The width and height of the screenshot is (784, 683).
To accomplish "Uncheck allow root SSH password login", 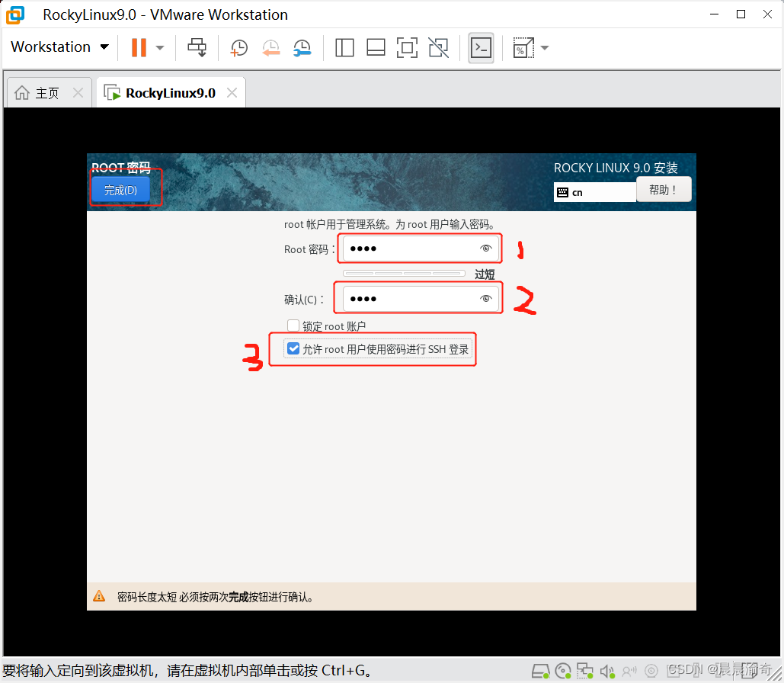I will tap(293, 349).
